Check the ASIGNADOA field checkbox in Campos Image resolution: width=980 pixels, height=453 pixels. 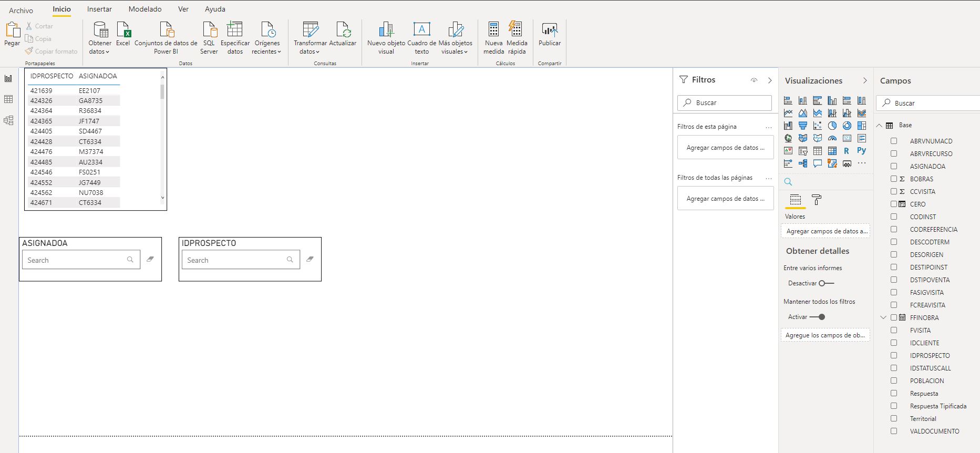tap(894, 166)
